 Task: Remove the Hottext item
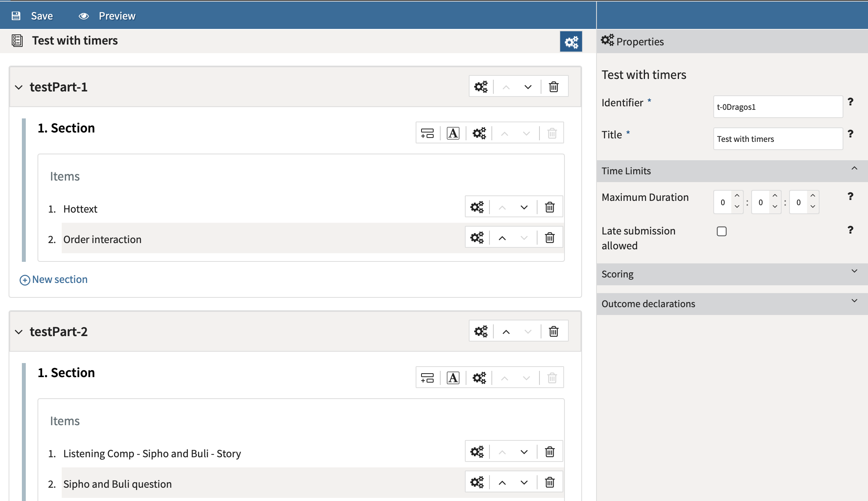pos(550,207)
